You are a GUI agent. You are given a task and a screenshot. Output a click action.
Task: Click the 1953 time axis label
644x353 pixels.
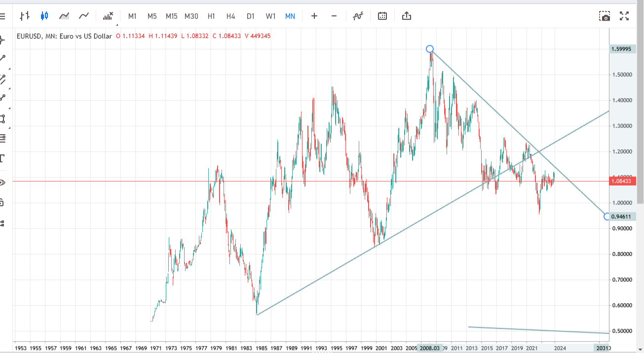(21, 348)
